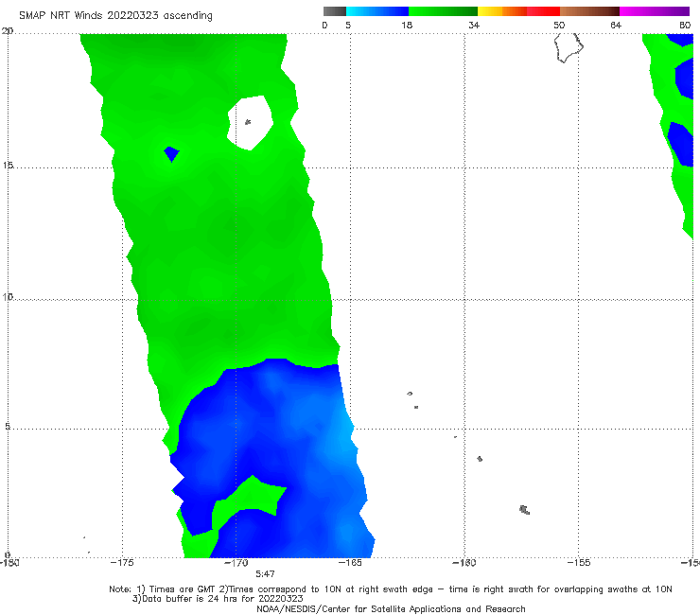Click the brown 50-64 colorbar segment
Screen dimensions: 700x615
click(x=589, y=11)
